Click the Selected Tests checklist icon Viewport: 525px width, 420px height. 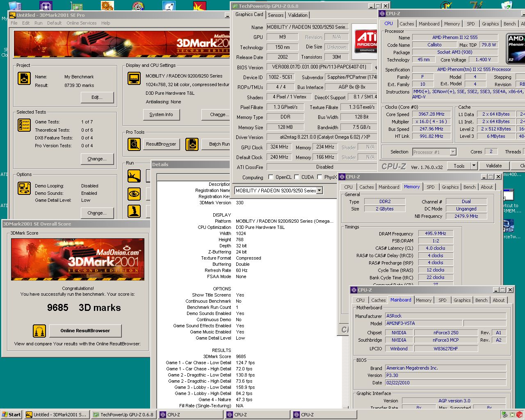click(24, 125)
